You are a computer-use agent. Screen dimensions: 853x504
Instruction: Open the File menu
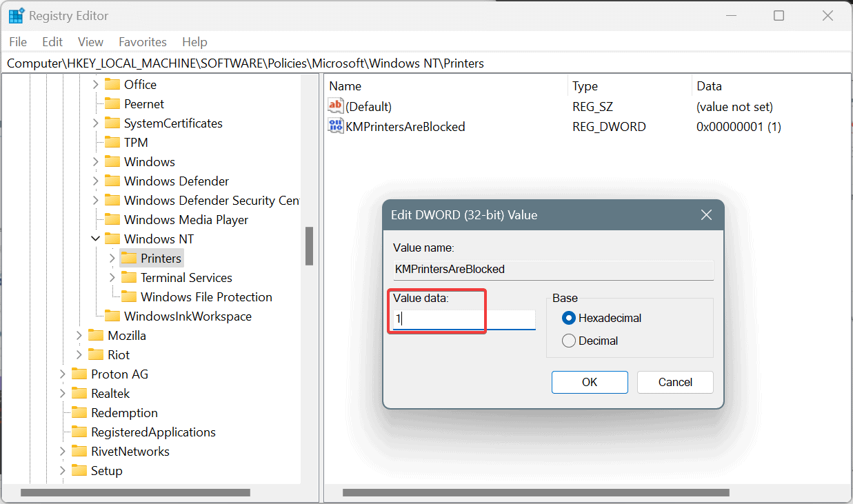point(18,42)
